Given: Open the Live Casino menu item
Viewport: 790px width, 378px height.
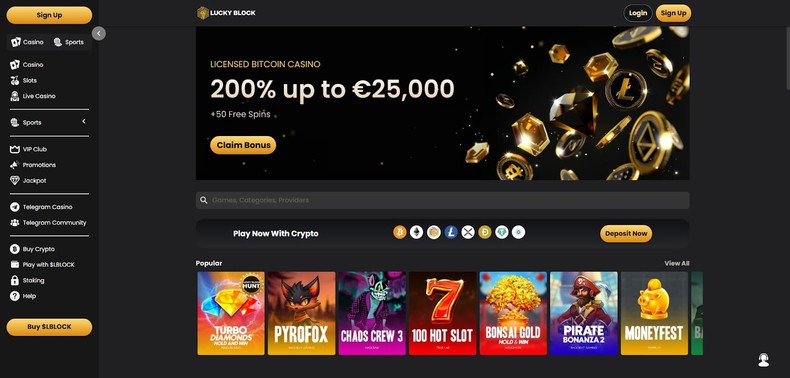Looking at the screenshot, I should (x=33, y=96).
